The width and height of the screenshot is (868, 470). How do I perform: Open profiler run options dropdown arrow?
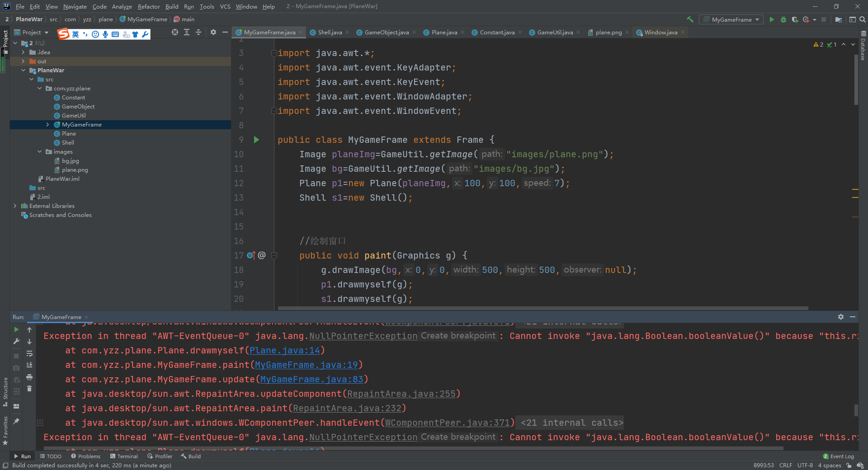pyautogui.click(x=815, y=19)
